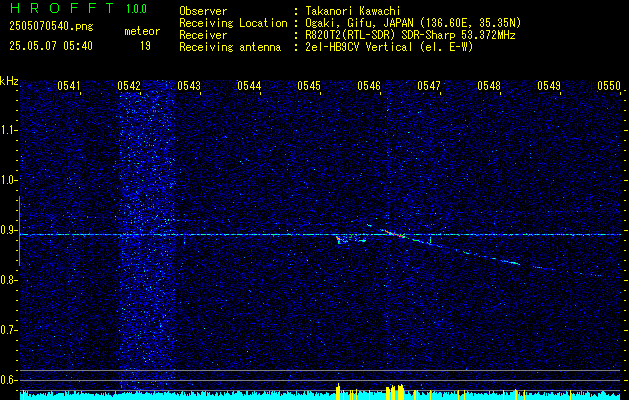The width and height of the screenshot is (629, 400).
Task: Click the Receiving antenna label
Action: (x=230, y=47)
